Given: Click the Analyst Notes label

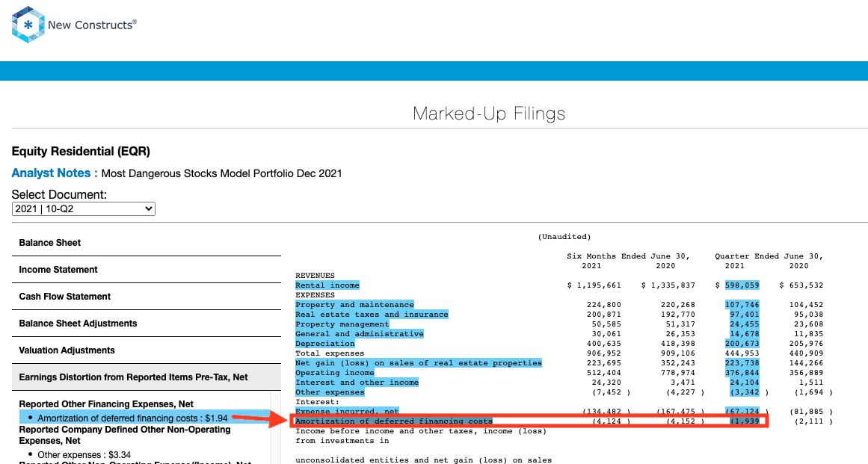Looking at the screenshot, I should tap(55, 173).
